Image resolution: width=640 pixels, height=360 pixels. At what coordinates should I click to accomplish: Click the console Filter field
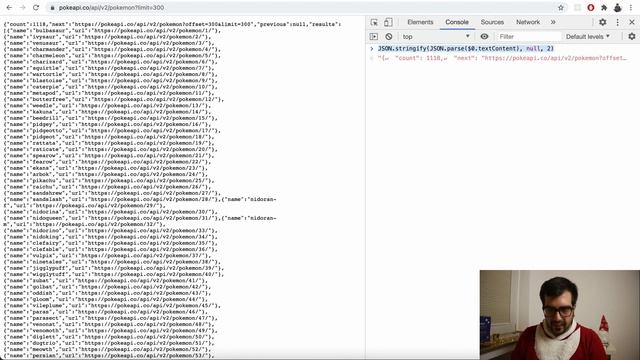coord(529,37)
